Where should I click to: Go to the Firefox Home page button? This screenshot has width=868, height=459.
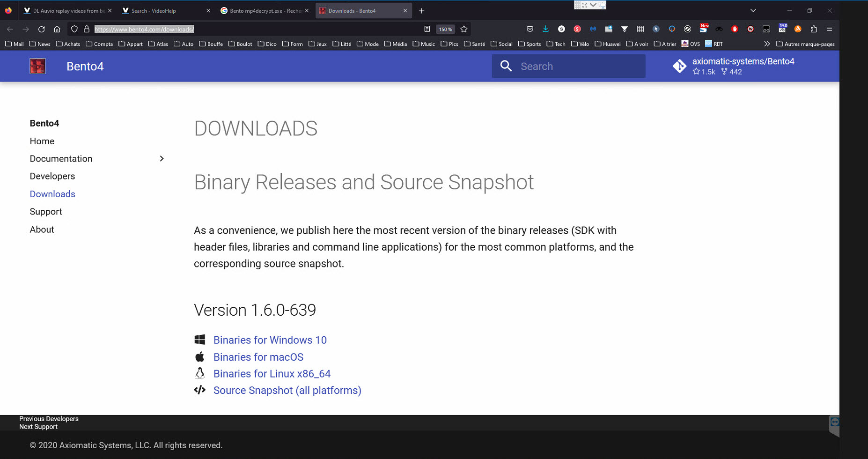point(57,29)
